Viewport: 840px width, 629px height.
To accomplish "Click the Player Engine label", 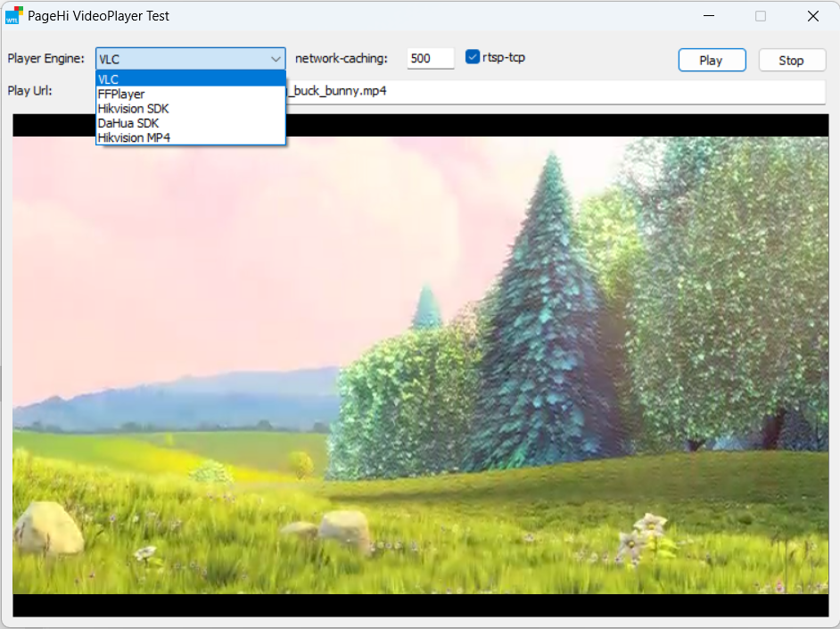I will click(46, 58).
